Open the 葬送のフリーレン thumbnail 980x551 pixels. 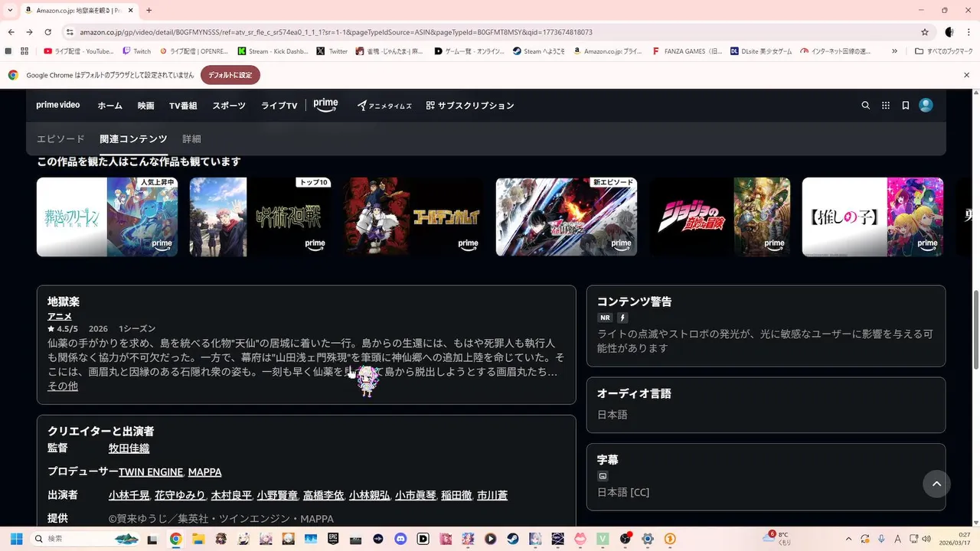point(107,217)
